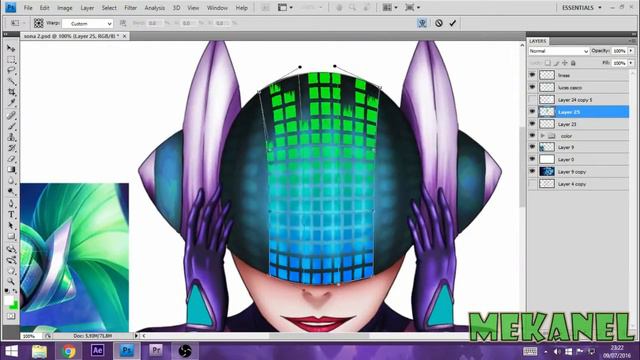The image size is (640, 360).
Task: Hide the Layer 9 eye icon
Action: click(x=532, y=147)
